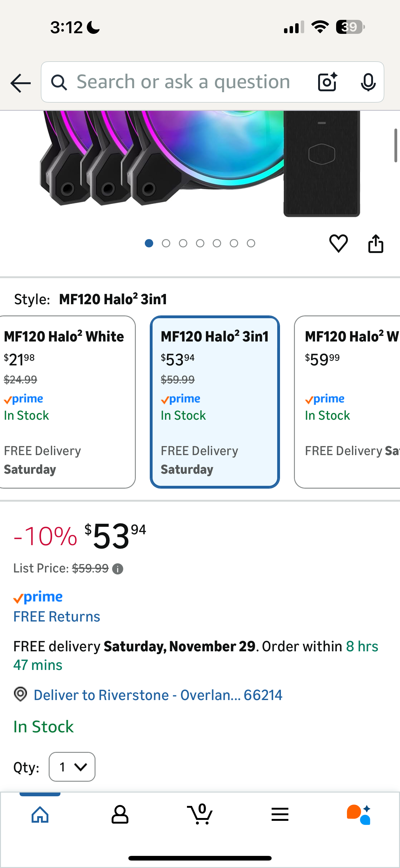The height and width of the screenshot is (868, 400).
Task: Select the MF120 Halo² 3in1 style option
Action: click(x=215, y=402)
